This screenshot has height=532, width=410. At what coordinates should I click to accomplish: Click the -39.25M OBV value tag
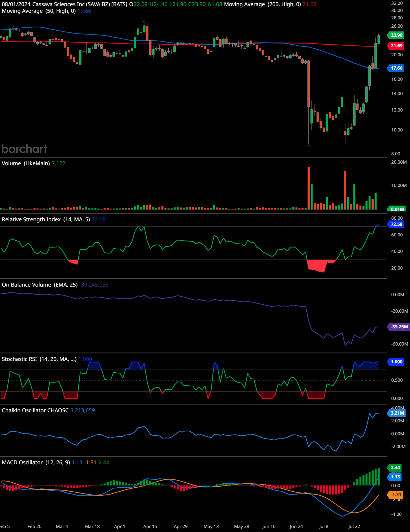399,327
